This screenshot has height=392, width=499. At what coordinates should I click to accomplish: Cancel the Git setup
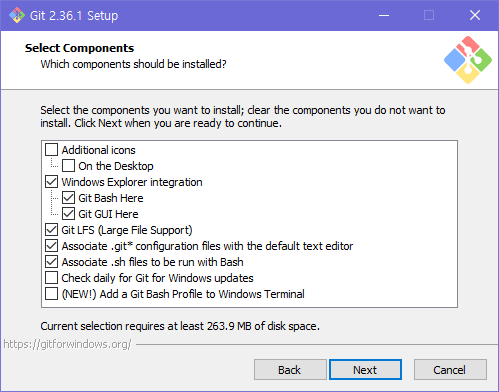pos(450,370)
